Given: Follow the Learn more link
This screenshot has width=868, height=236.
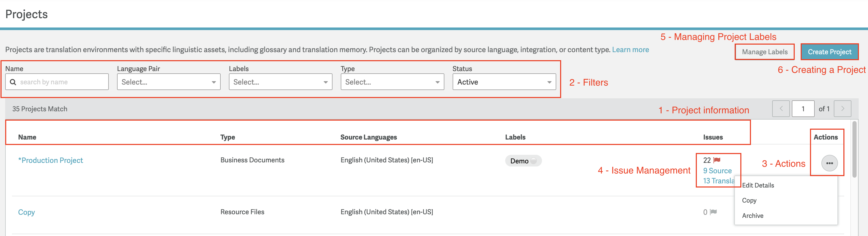Looking at the screenshot, I should click(631, 50).
